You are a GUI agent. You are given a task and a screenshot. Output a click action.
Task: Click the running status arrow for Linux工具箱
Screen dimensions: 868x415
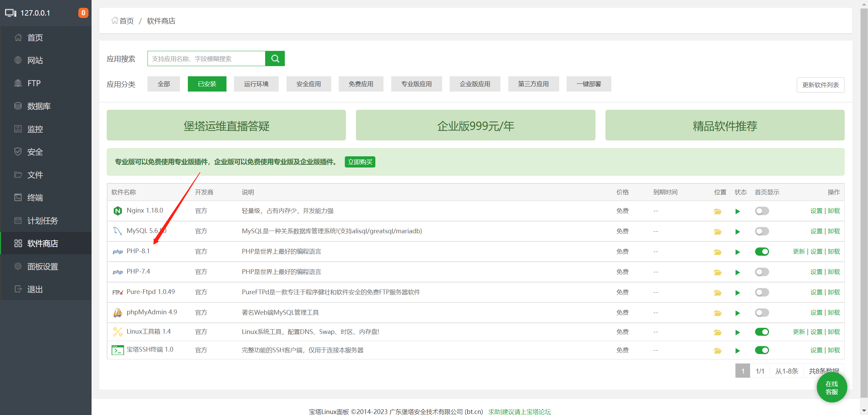[737, 332]
